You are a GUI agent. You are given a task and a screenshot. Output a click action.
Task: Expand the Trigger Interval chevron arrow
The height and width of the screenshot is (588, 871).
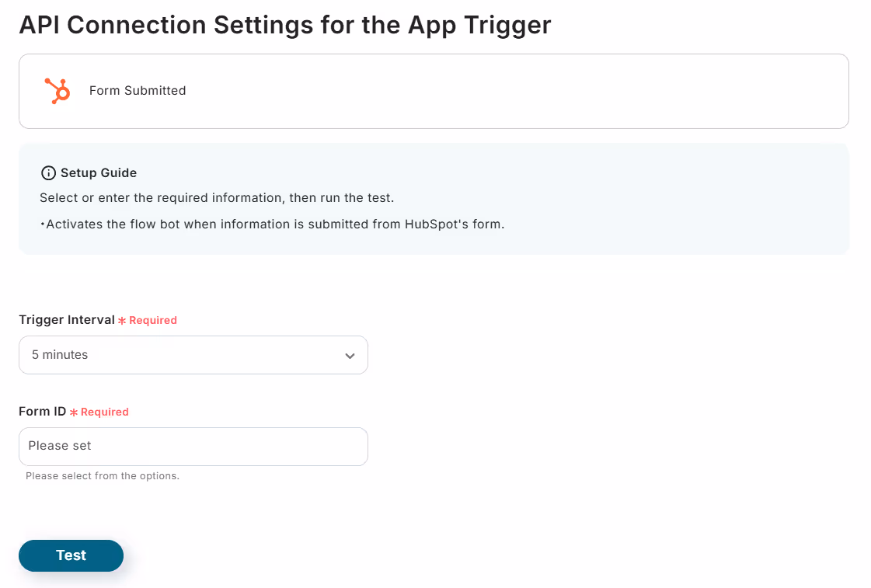pyautogui.click(x=350, y=356)
